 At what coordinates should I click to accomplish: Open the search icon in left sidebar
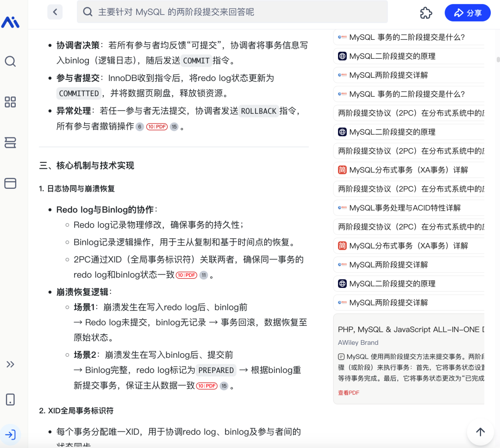10,61
